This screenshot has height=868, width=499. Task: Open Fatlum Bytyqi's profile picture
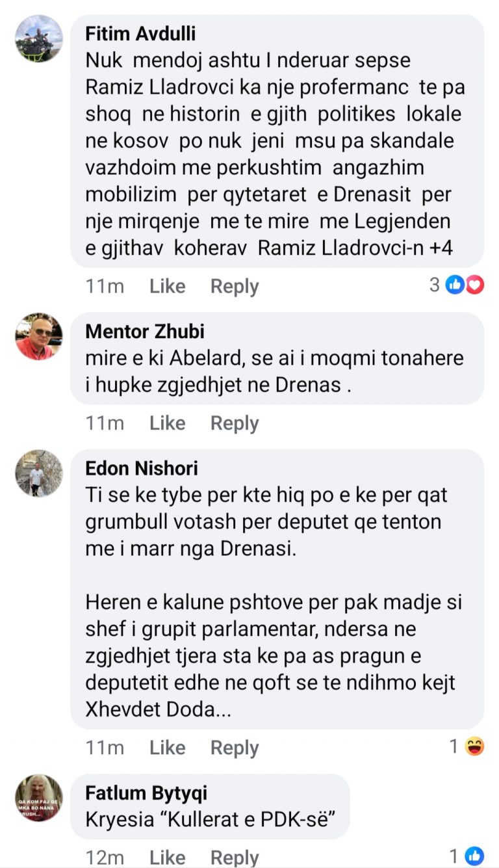pos(39,798)
